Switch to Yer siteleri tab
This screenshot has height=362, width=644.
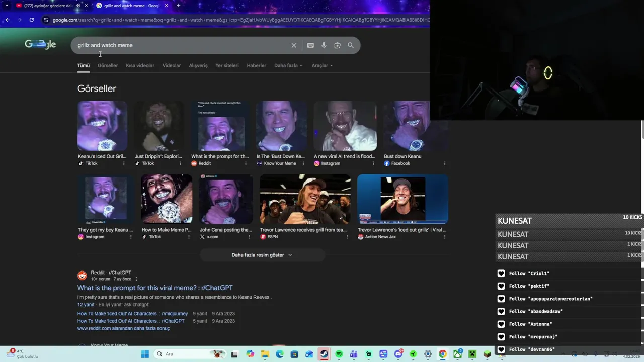click(x=227, y=65)
